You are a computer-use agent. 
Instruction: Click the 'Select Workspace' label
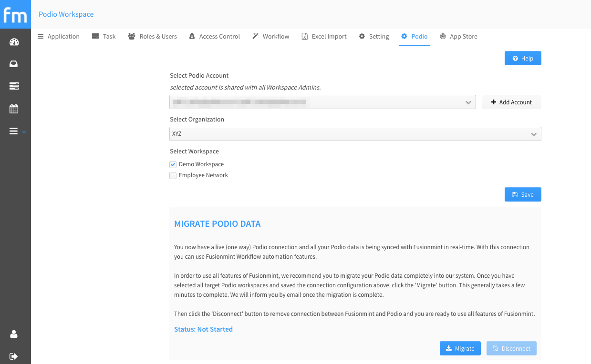coord(195,151)
